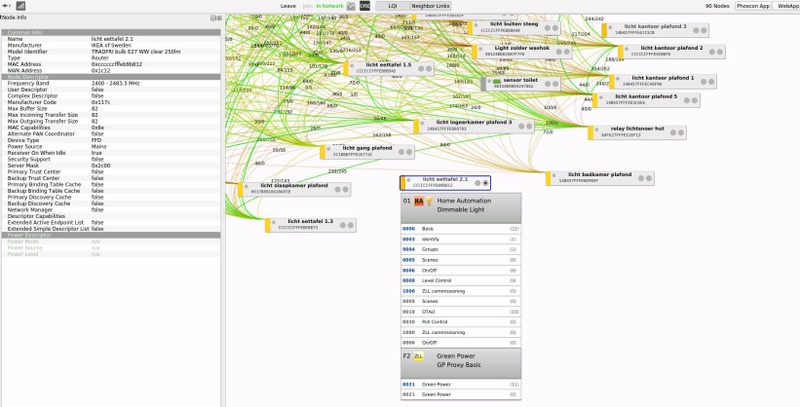Viewport: 800px width, 407px height.
Task: Click the dark CRE icon in toolbar
Action: point(365,6)
